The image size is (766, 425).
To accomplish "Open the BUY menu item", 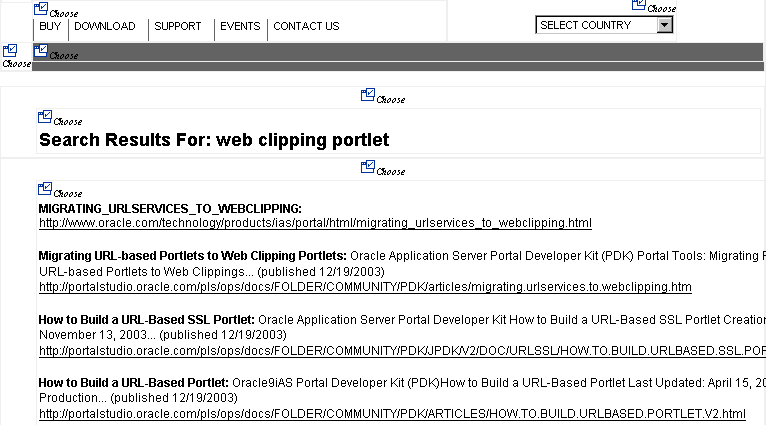I will (50, 26).
